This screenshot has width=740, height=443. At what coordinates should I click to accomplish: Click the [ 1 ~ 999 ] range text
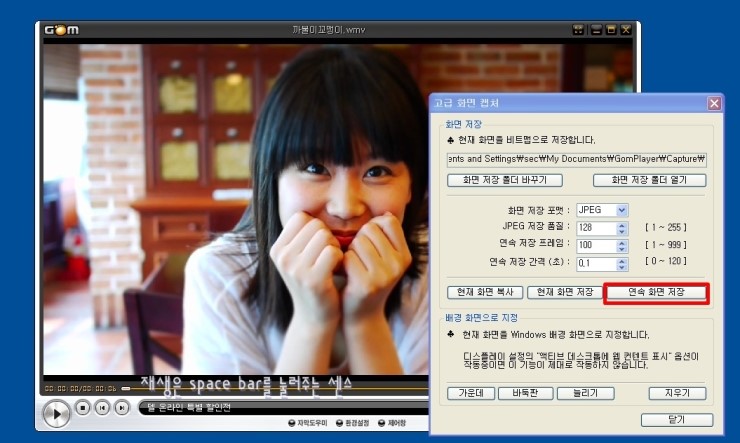click(x=666, y=245)
